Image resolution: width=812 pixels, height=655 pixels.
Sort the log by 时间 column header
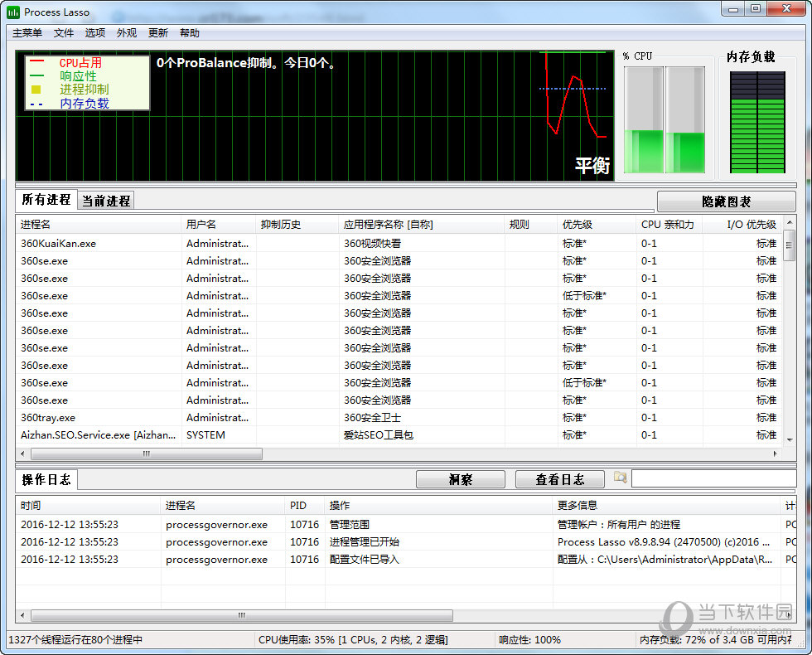point(88,505)
